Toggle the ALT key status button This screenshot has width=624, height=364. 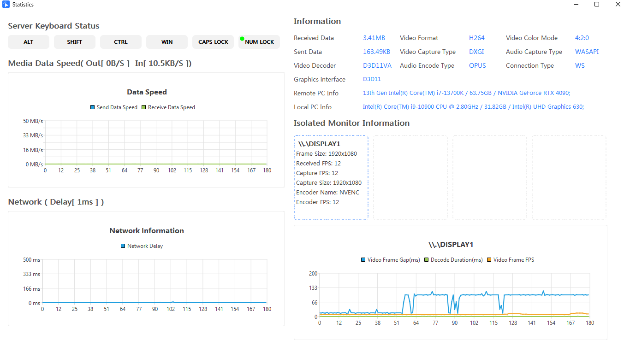click(x=29, y=42)
